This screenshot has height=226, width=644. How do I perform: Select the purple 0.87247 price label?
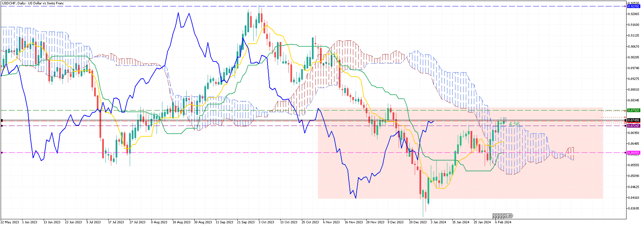(634, 126)
